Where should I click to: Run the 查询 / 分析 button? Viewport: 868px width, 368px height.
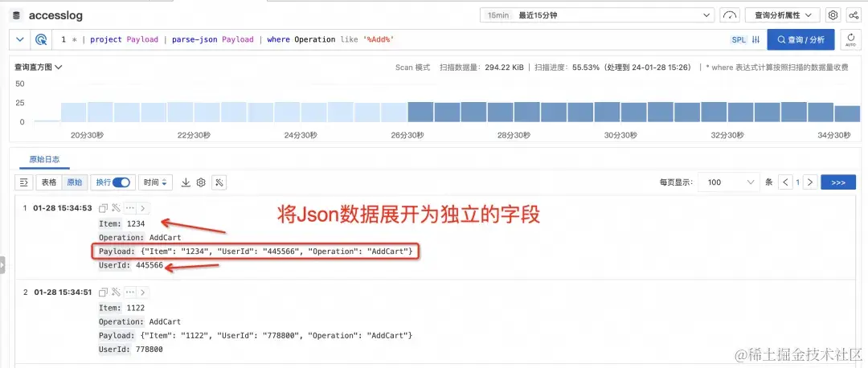800,40
